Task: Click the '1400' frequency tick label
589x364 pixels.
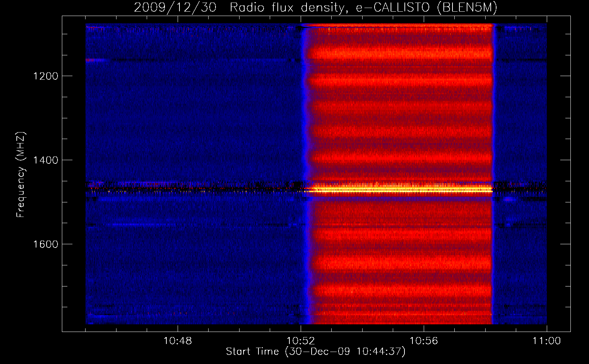Action: point(46,160)
